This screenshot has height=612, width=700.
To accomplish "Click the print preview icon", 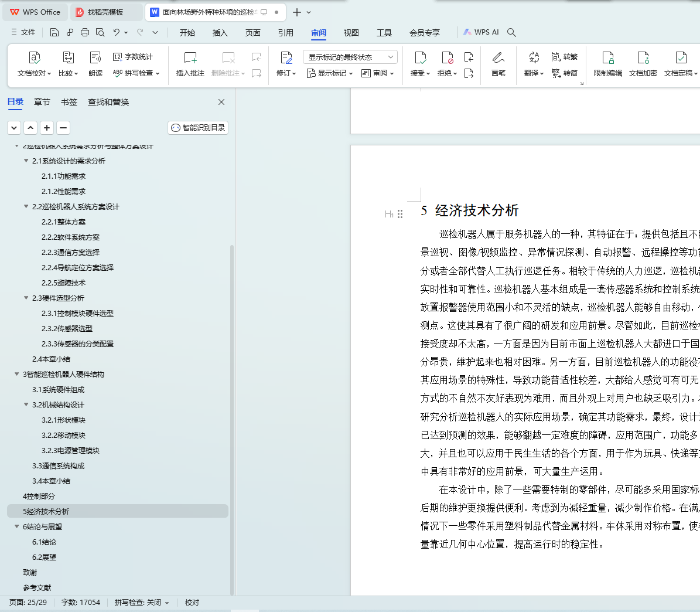I will click(100, 32).
